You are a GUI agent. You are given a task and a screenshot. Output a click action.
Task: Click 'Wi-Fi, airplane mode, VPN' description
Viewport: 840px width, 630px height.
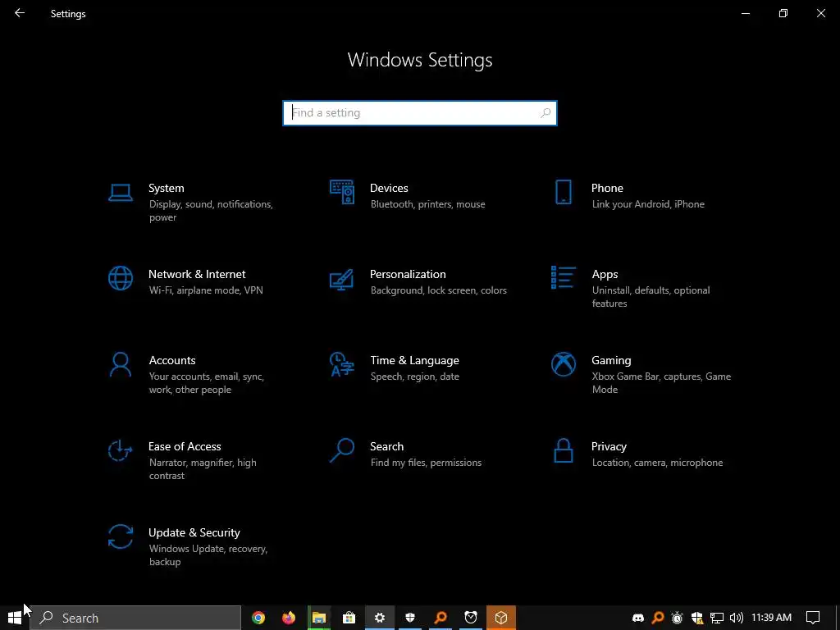(206, 290)
